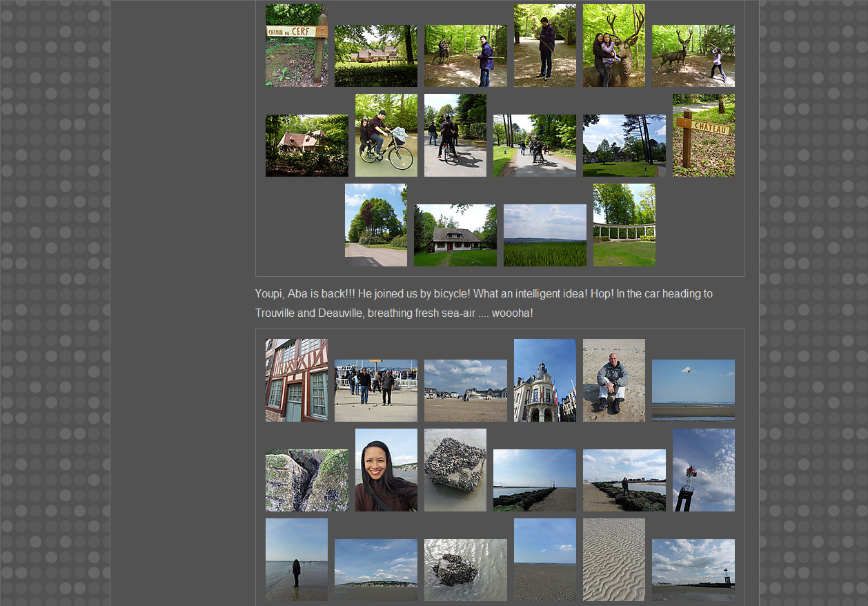Open the rippled sand pattern photo
This screenshot has height=606, width=868.
tap(613, 560)
